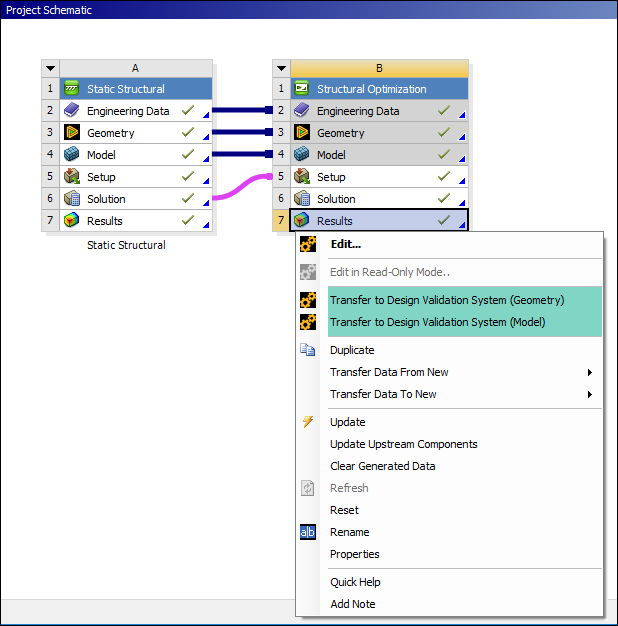Choose Reset in the context menu
The image size is (618, 626).
pyautogui.click(x=344, y=510)
